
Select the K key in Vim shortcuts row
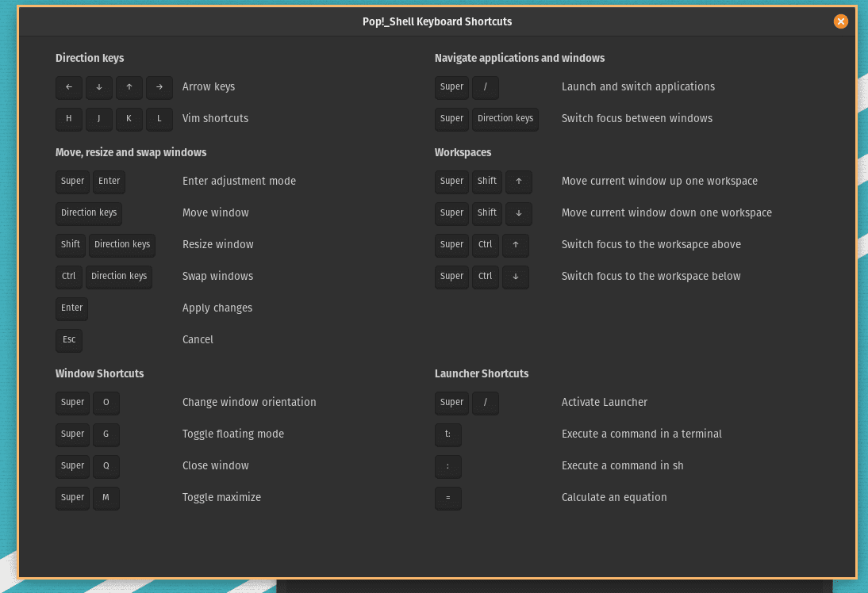[129, 119]
